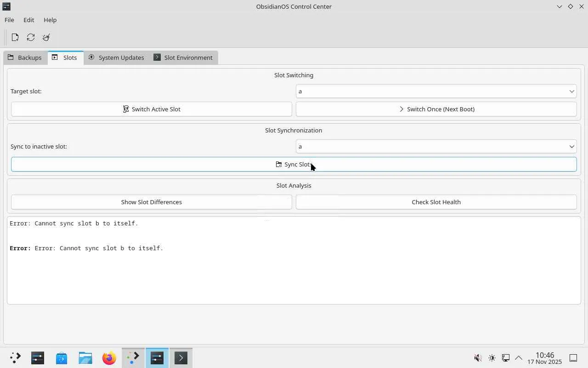The width and height of the screenshot is (588, 368).
Task: Click the new document toolbar icon
Action: (x=15, y=37)
